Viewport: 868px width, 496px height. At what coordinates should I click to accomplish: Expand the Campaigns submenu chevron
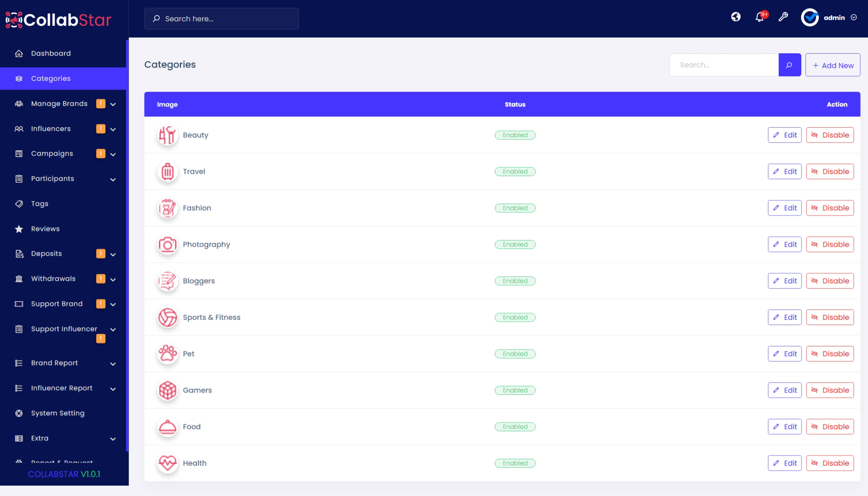pyautogui.click(x=113, y=154)
